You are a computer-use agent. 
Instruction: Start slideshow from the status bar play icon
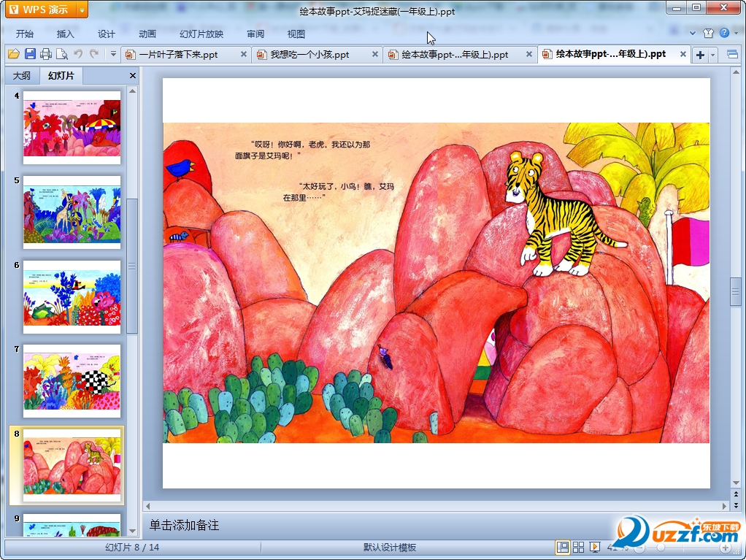(595, 548)
